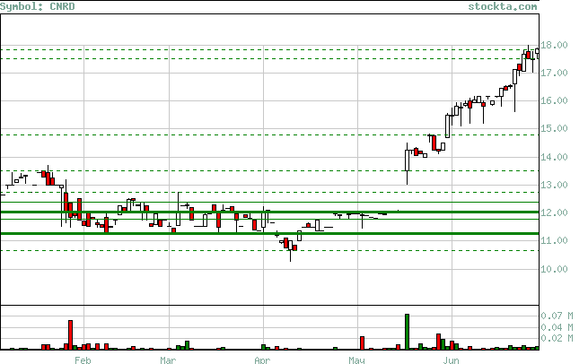Click the Apr month label
The image size is (588, 364).
tap(262, 360)
